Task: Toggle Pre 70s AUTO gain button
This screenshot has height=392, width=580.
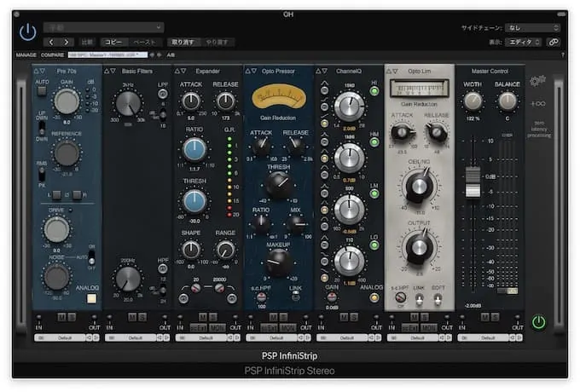Action: (42, 91)
